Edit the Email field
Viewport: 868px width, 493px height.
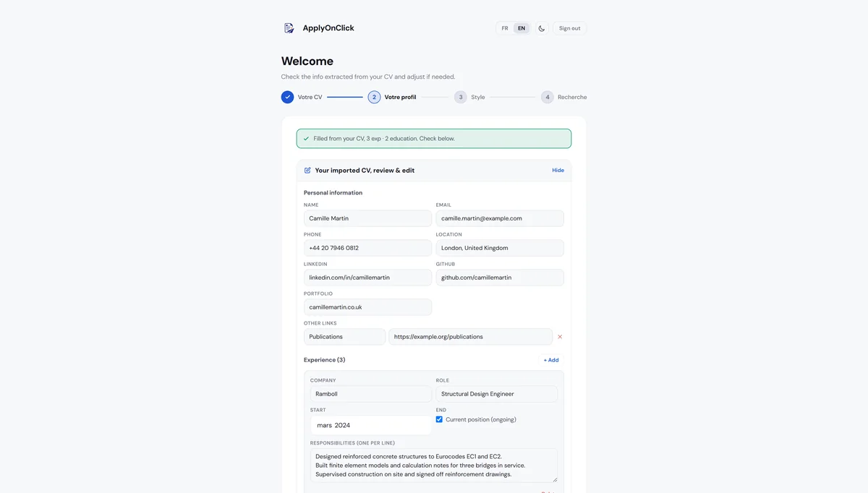point(500,218)
